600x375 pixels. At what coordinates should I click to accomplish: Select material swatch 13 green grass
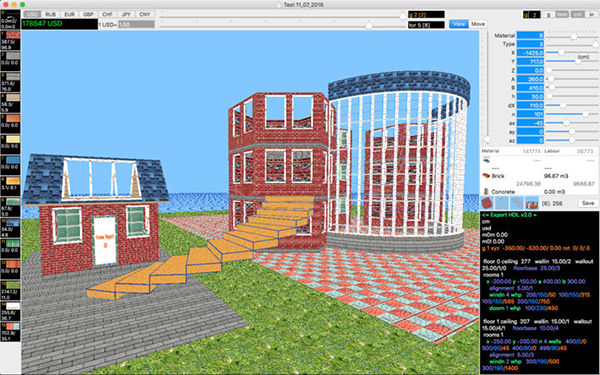pyautogui.click(x=10, y=290)
